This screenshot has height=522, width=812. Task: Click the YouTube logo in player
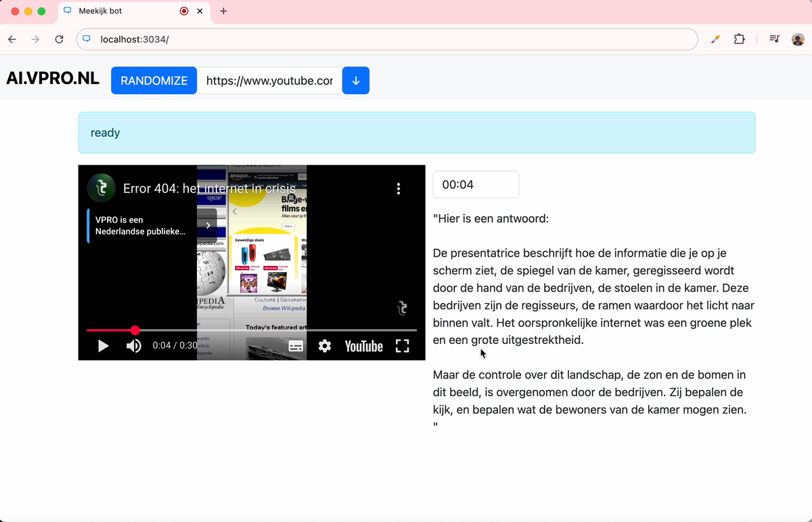pyautogui.click(x=363, y=346)
